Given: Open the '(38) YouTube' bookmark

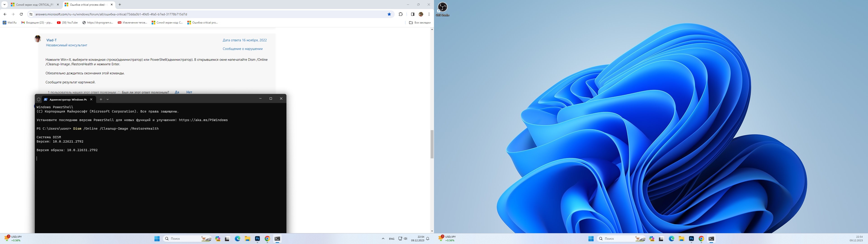Looking at the screenshot, I should (x=67, y=23).
